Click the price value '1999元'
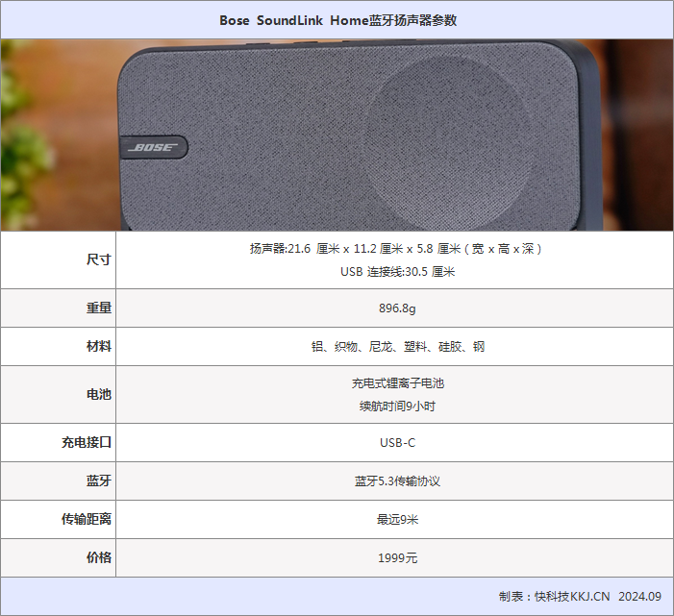Viewport: 674px width, 616px height. click(x=398, y=558)
